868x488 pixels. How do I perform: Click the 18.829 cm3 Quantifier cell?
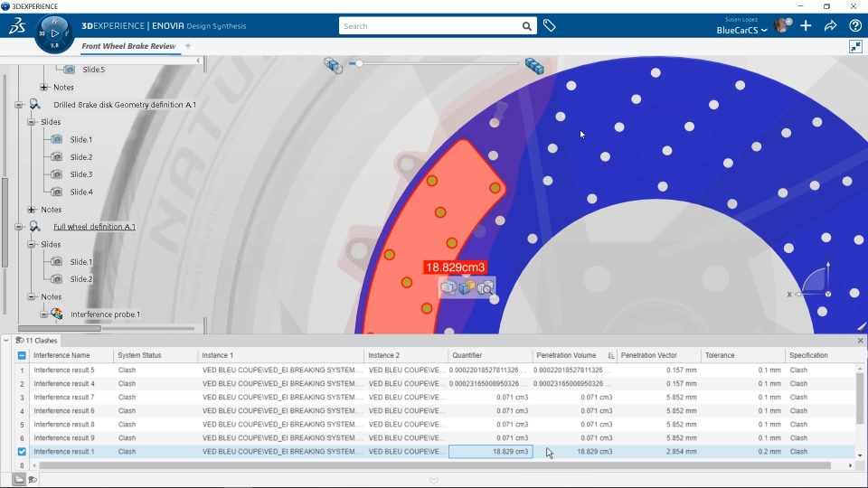490,452
